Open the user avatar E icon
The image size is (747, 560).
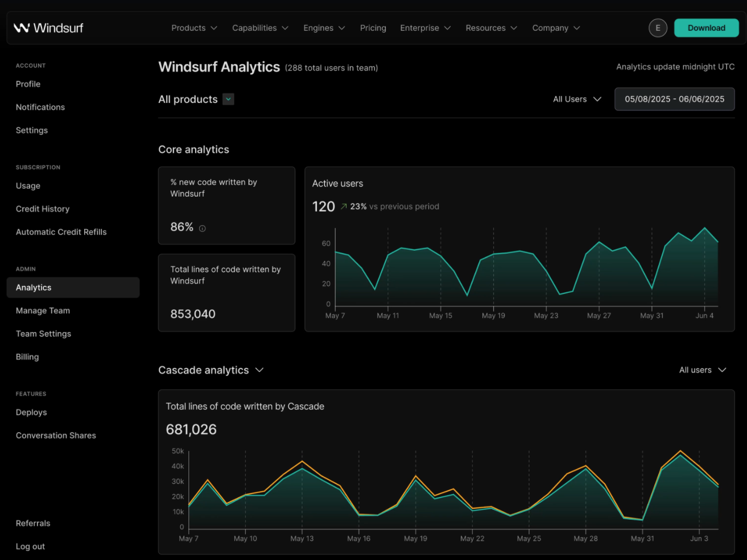point(658,28)
